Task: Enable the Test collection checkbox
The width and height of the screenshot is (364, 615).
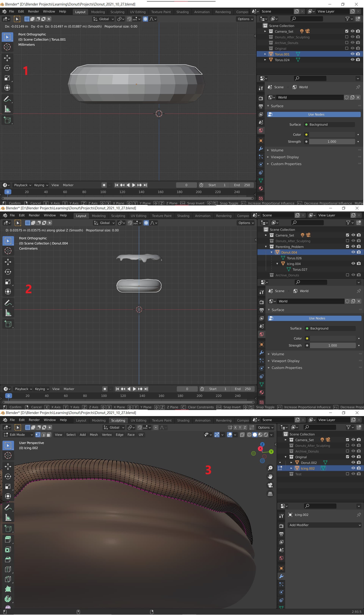Action: (347, 474)
